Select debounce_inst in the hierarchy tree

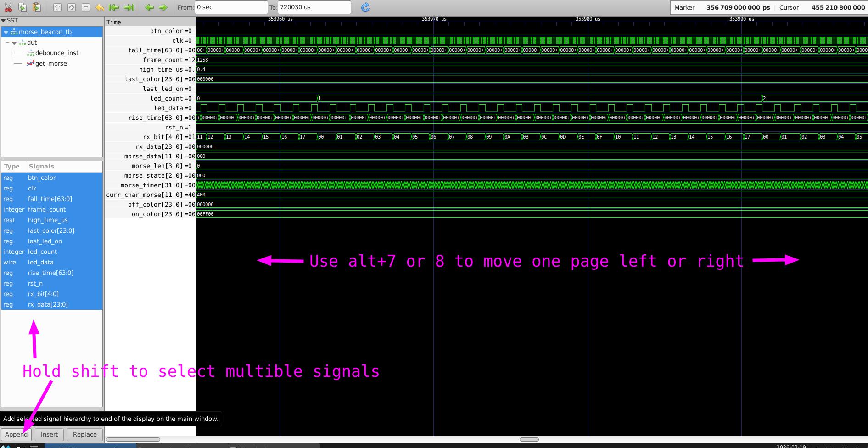(56, 53)
